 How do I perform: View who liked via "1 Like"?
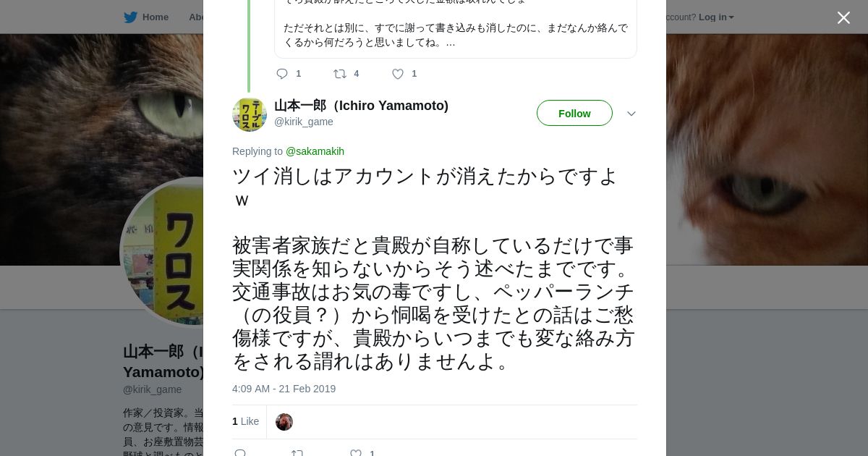(245, 421)
